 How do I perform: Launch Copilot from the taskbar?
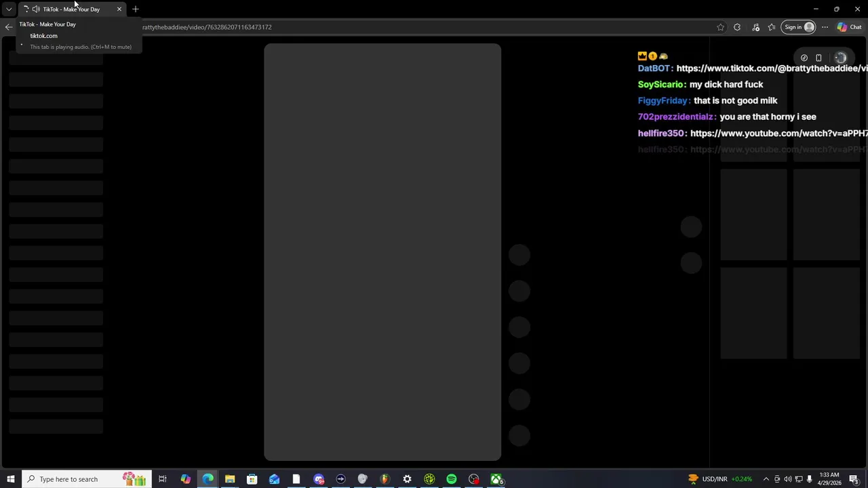(185, 479)
